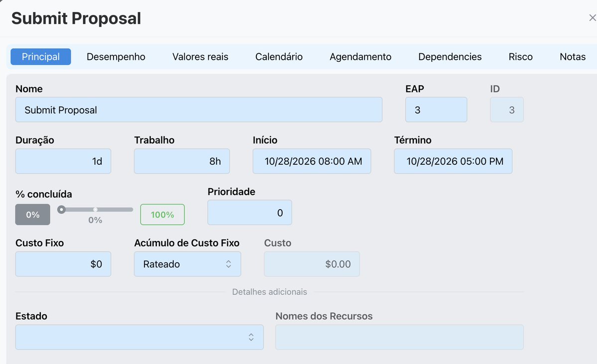Set completion to 0% with gray button
Viewport: 597px width, 364px height.
(x=33, y=214)
